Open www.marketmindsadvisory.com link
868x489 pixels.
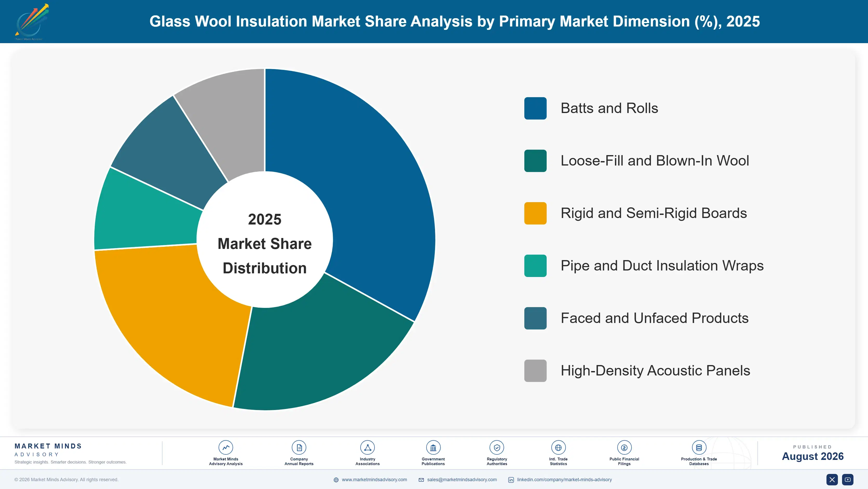point(374,480)
